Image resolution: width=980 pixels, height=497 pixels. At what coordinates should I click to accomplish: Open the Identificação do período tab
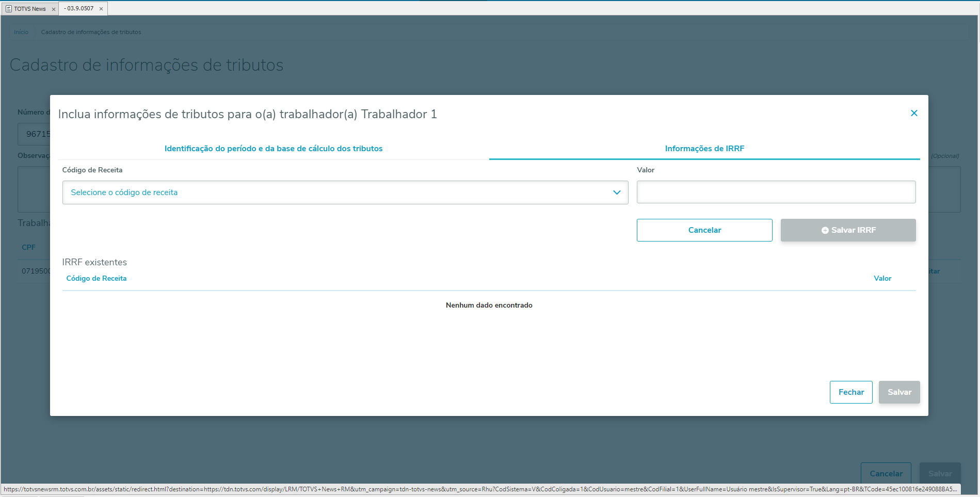pyautogui.click(x=274, y=149)
